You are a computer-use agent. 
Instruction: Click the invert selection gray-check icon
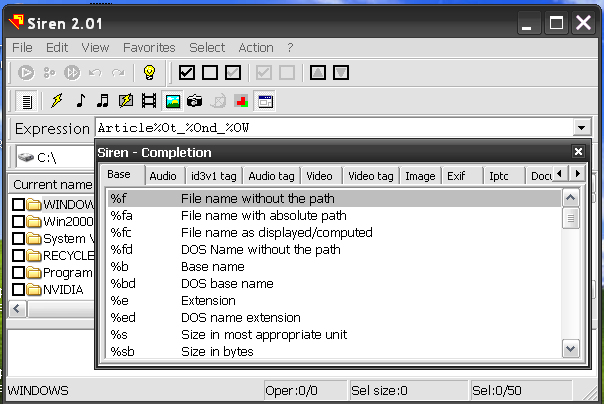(x=233, y=72)
